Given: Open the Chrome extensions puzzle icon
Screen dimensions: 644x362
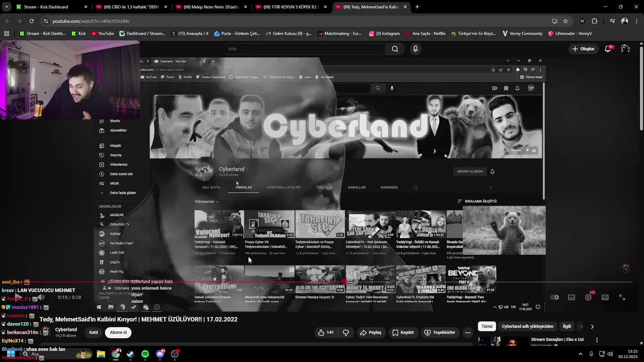Looking at the screenshot, I should point(595,21).
